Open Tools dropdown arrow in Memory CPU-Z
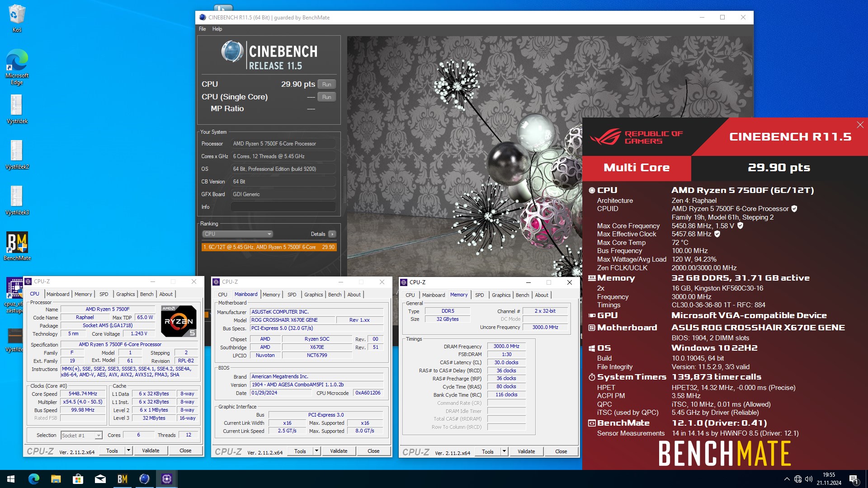 click(504, 452)
